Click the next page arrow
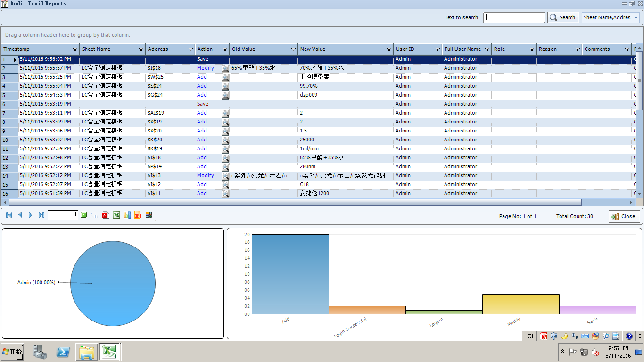This screenshot has height=362, width=644. tap(31, 215)
